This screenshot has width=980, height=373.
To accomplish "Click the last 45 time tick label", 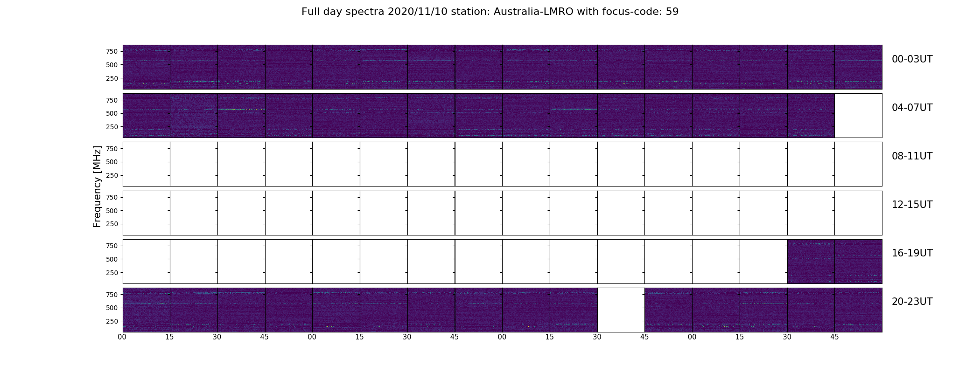I will pyautogui.click(x=834, y=337).
